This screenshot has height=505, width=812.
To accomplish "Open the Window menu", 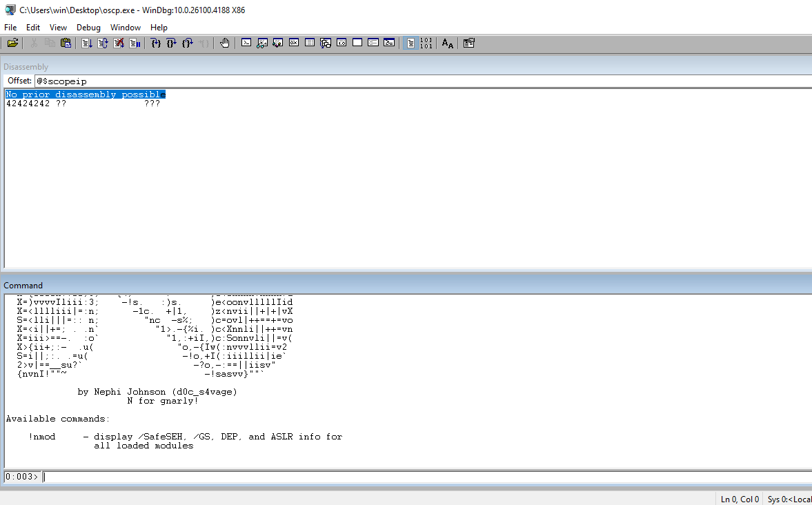I will click(x=126, y=28).
